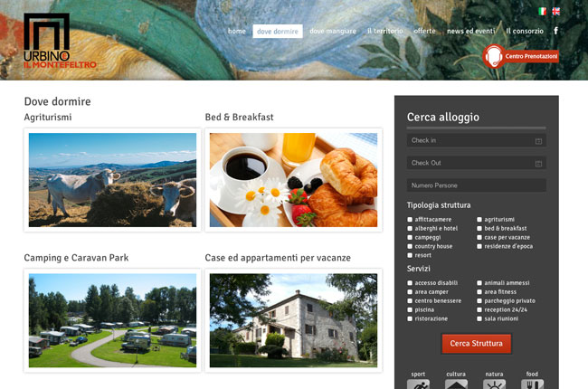Open the offerte menu item
Viewport: 588px width, 389px height.
coord(424,31)
